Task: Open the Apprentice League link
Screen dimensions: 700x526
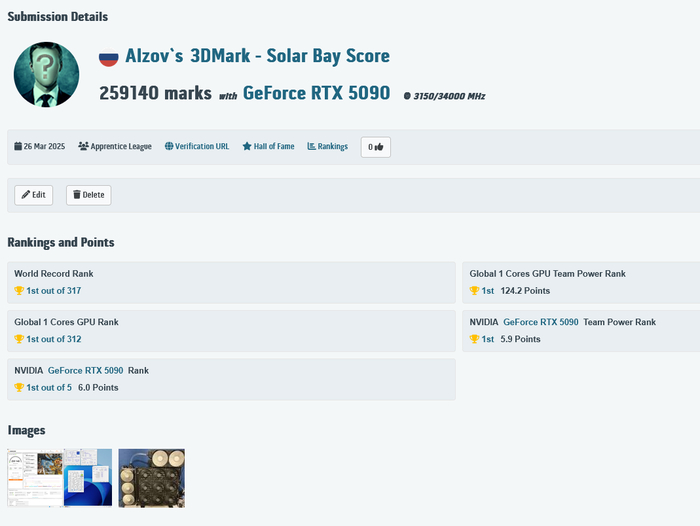Action: pos(114,146)
